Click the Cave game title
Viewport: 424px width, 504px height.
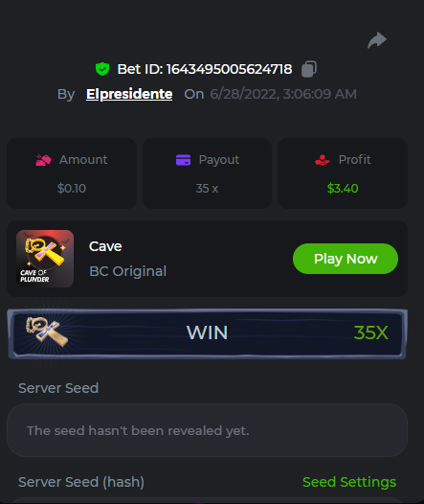(105, 246)
